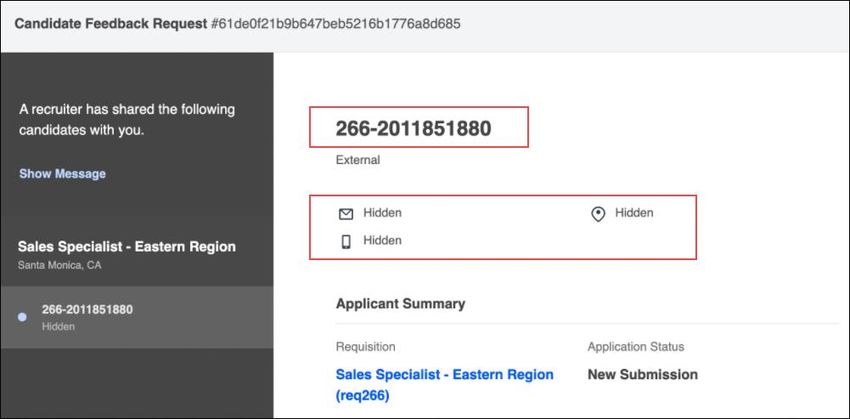
Task: Open the Sales Specialist - Eastern Region (req266) link
Action: point(445,385)
